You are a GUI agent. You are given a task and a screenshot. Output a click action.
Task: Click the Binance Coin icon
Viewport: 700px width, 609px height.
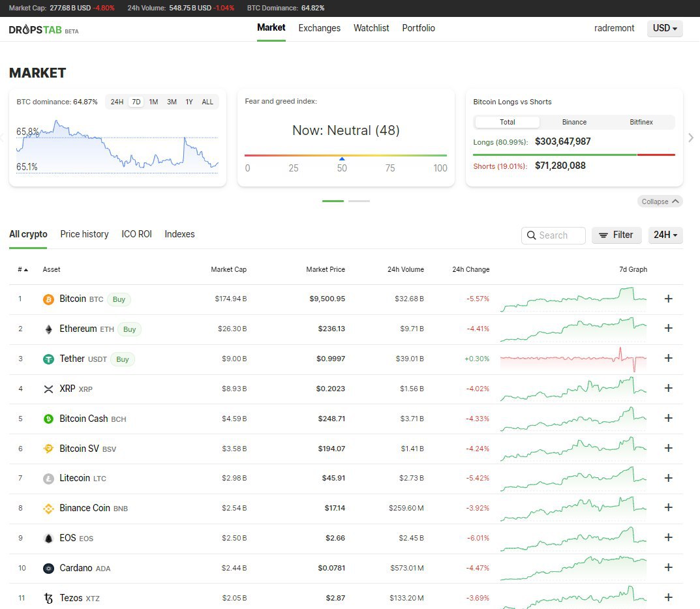[48, 509]
